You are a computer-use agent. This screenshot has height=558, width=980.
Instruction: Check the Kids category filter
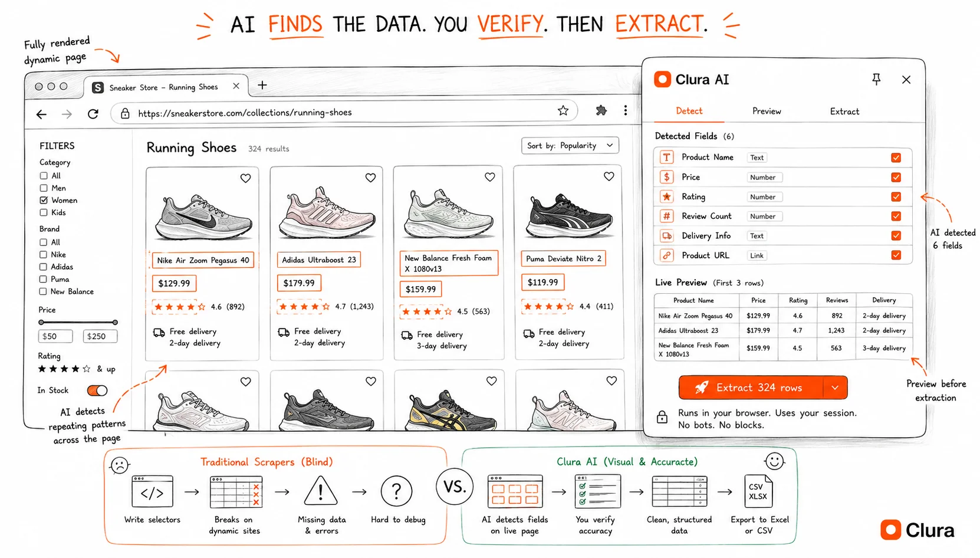click(43, 212)
